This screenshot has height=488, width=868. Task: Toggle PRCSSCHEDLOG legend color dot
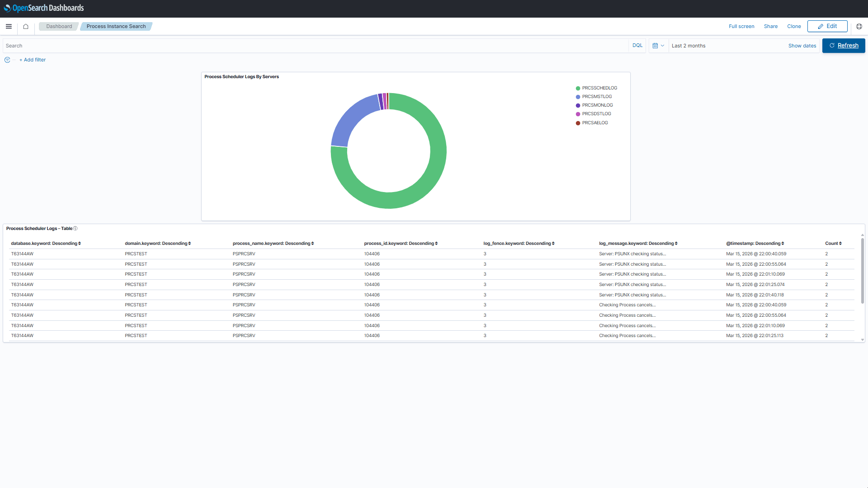pos(578,89)
